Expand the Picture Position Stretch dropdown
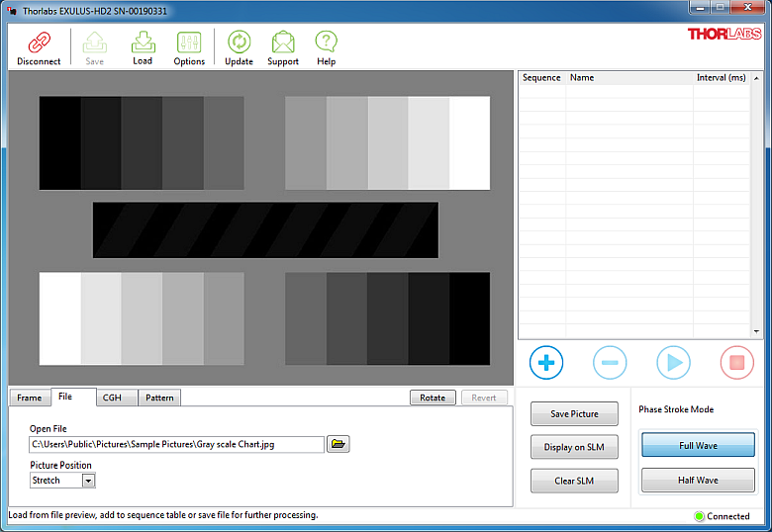772x532 pixels. 88,481
